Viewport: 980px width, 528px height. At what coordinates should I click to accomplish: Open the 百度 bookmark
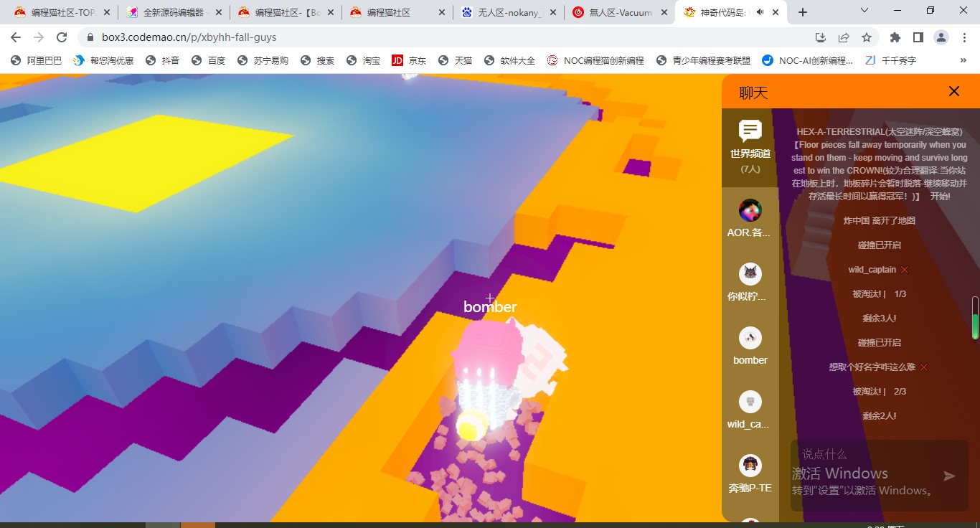(x=208, y=60)
